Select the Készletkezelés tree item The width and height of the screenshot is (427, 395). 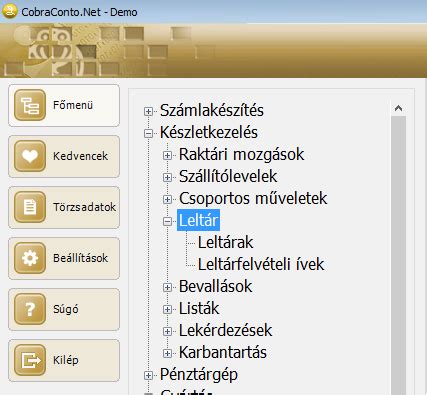[x=209, y=132]
